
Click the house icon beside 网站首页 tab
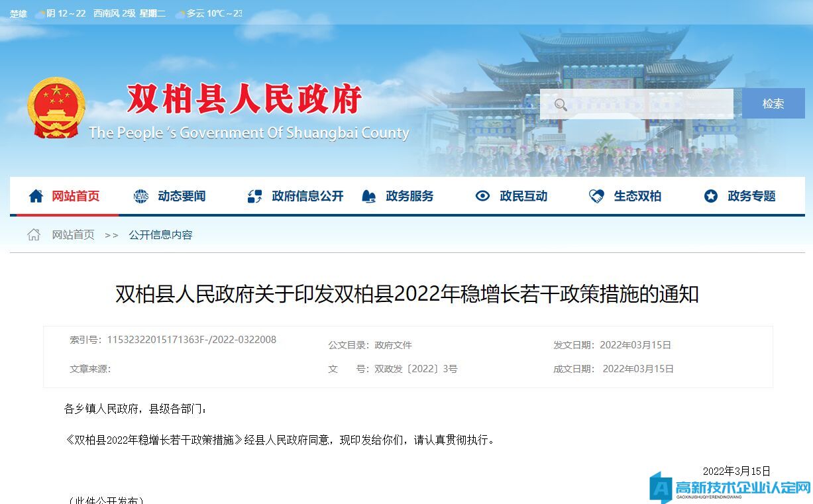36,196
